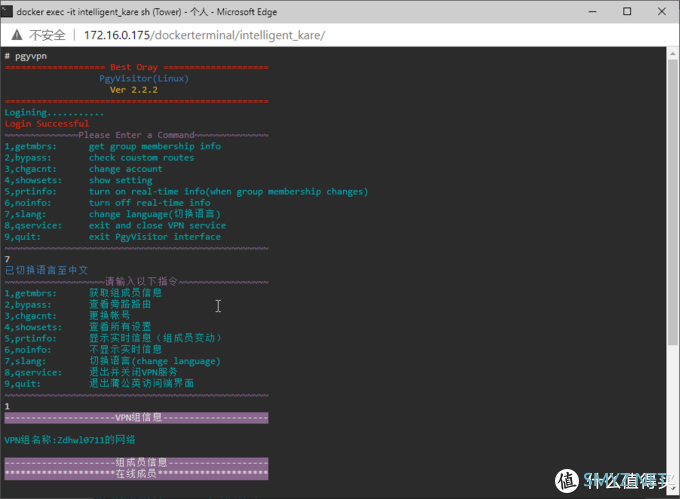Click '查看所有设置' description
680x499 pixels.
pyautogui.click(x=120, y=326)
